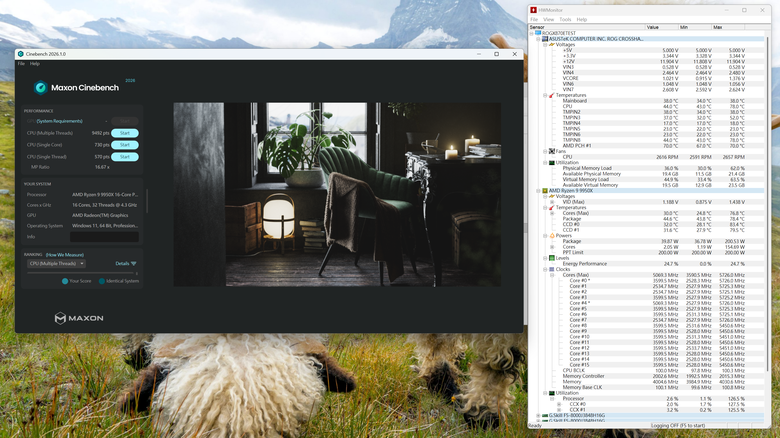Click the motherboard Voltages lightning icon
Screen dimensions: 780x438
552,44
